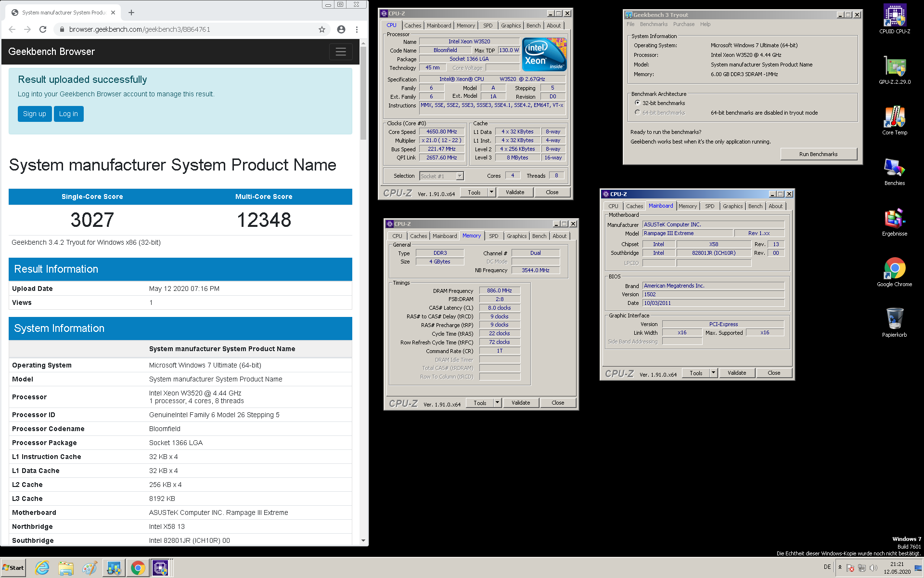Open Ergebnisse desktop icon

[x=894, y=222]
